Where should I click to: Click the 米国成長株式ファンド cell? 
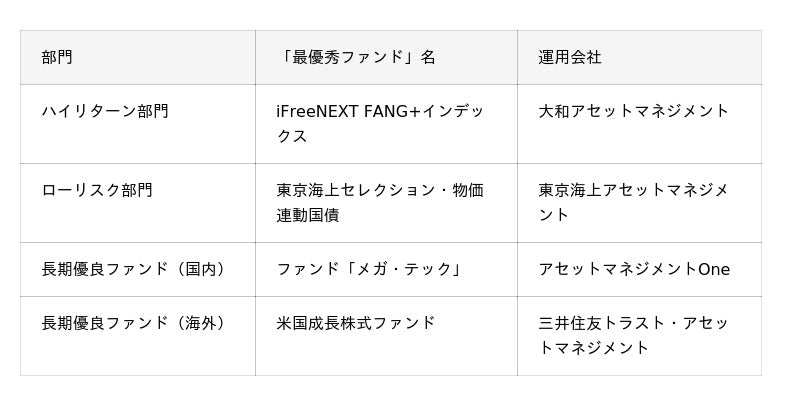coord(356,323)
